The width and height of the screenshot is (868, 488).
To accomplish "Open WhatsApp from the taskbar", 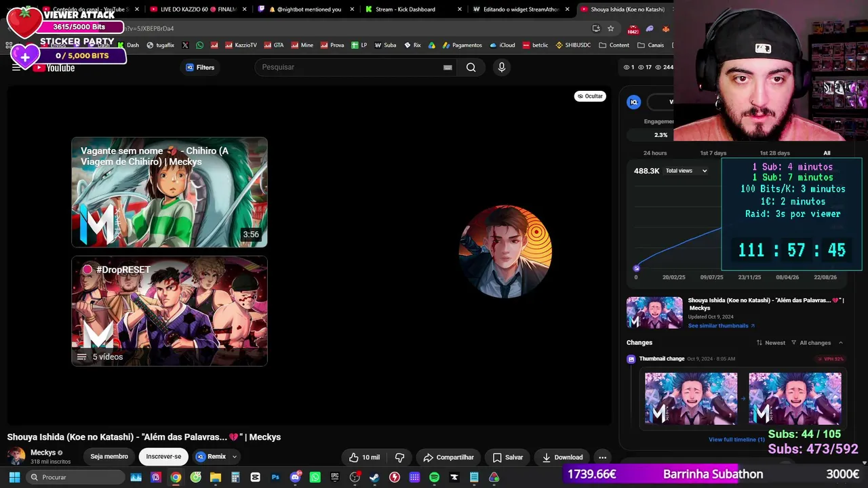I will click(315, 477).
